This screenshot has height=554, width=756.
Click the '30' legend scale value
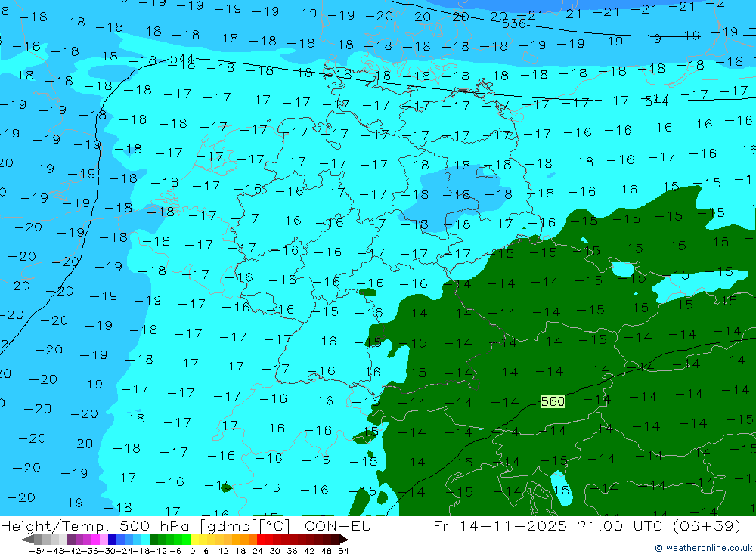(275, 551)
